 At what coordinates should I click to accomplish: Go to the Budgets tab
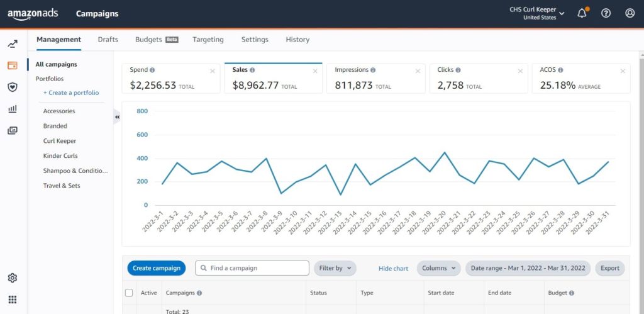click(x=149, y=40)
